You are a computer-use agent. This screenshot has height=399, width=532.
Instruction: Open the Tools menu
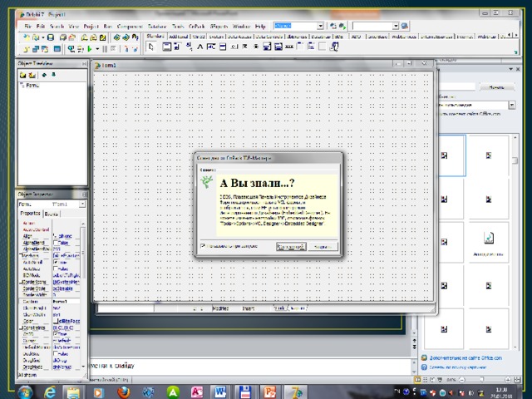click(x=178, y=26)
